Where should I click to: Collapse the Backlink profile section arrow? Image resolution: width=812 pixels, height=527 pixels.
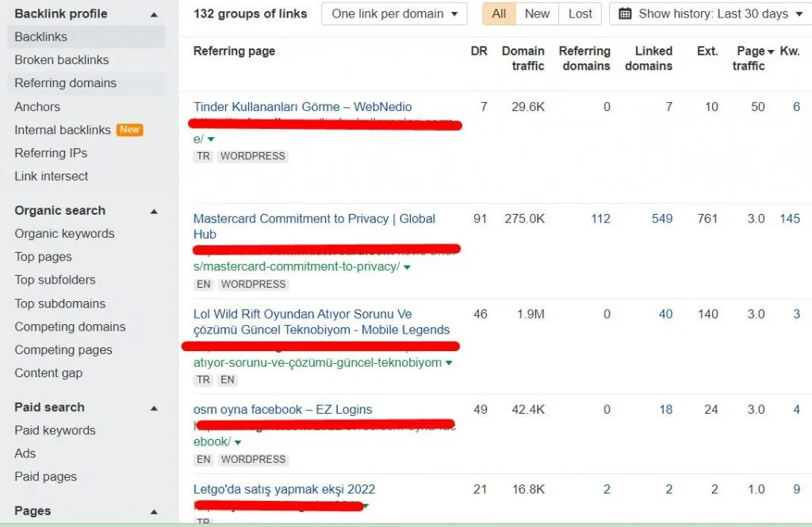click(154, 14)
